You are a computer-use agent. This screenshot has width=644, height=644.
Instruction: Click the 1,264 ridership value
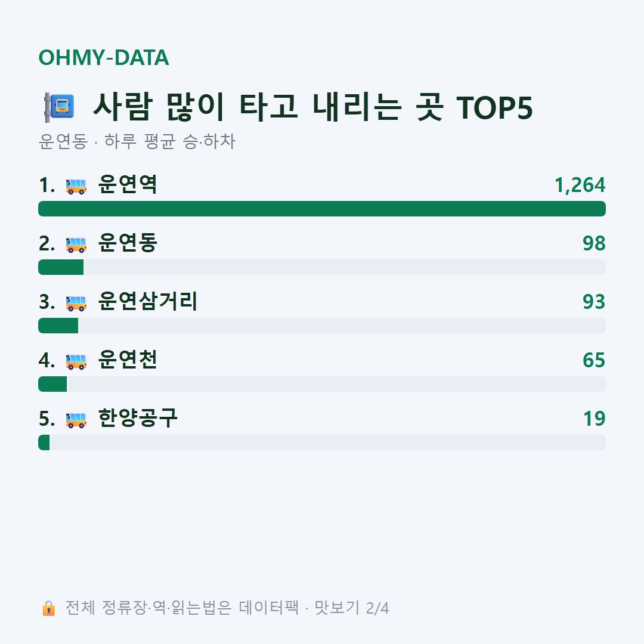[x=580, y=185]
